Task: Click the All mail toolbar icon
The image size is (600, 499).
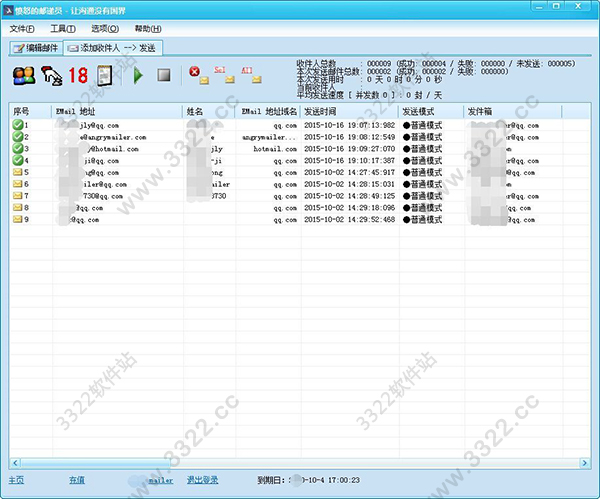Action: (251, 75)
